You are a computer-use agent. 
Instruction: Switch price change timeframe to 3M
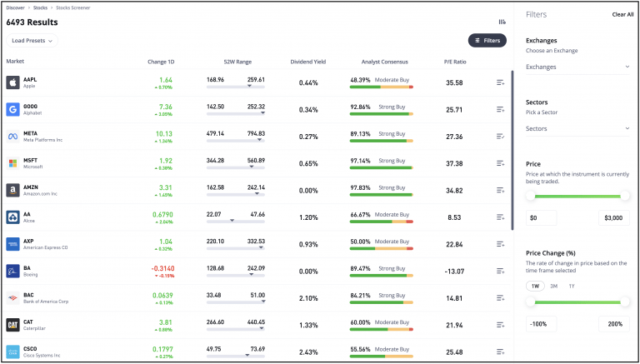pyautogui.click(x=553, y=286)
